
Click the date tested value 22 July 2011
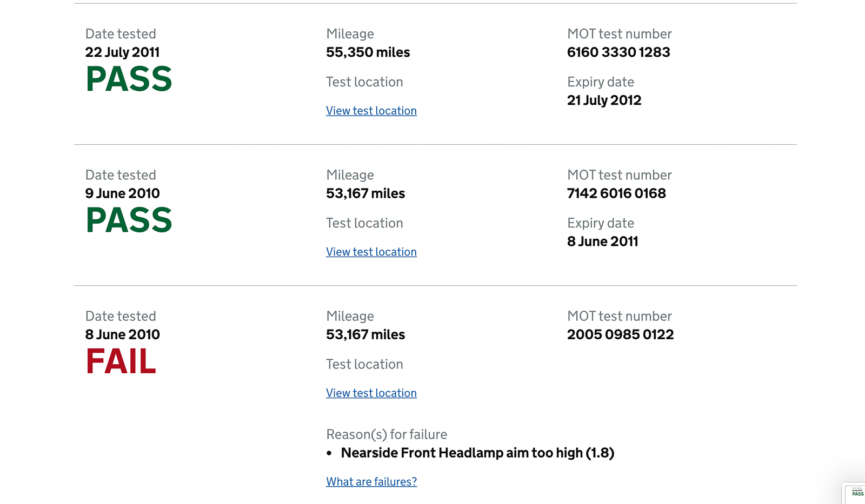pos(122,52)
